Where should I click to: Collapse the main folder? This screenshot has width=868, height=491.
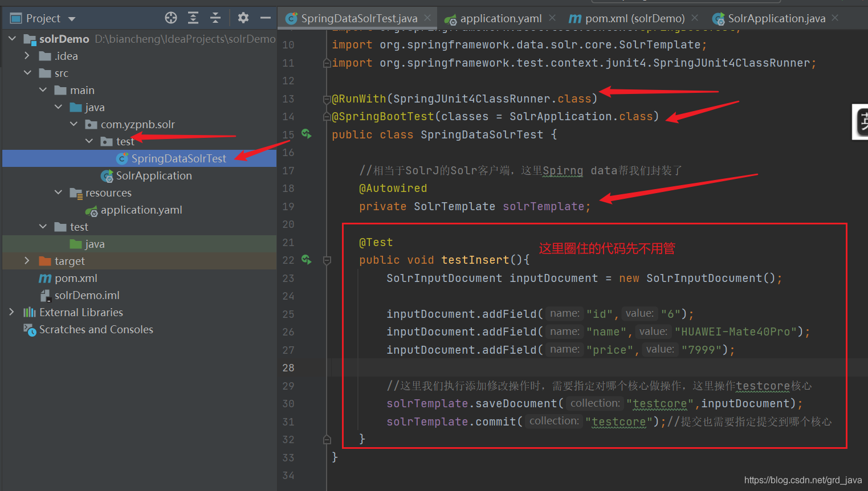43,90
